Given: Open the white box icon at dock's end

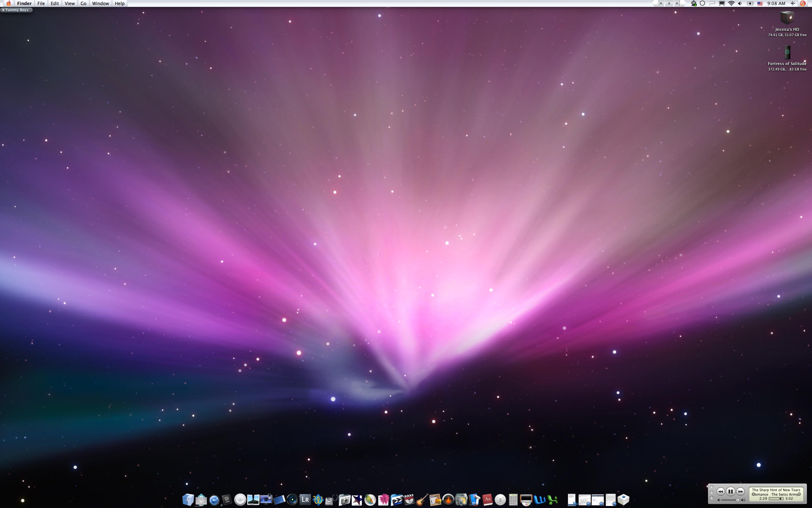Looking at the screenshot, I should [x=623, y=500].
